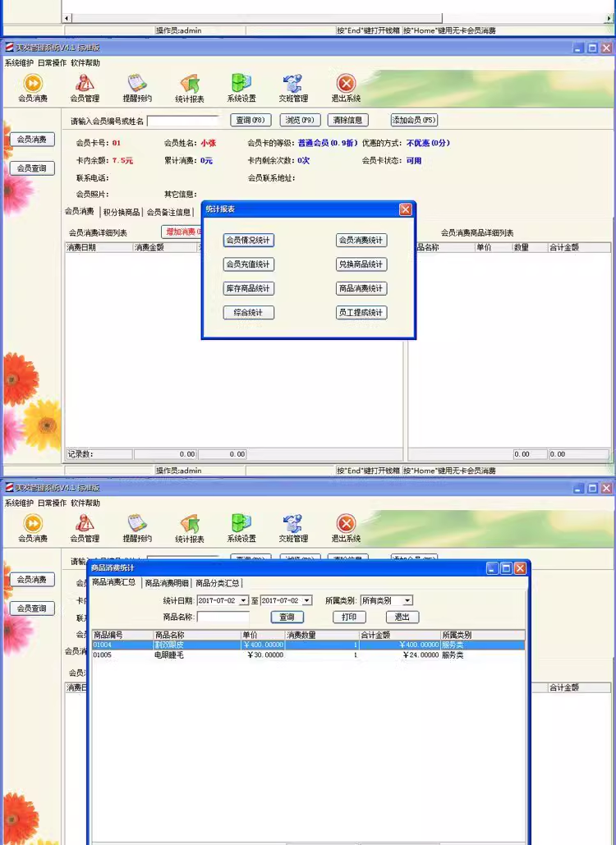The height and width of the screenshot is (845, 616).
Task: Open 会员管理 toolbar icon behind the 统计报表 dialog
Action: (85, 89)
